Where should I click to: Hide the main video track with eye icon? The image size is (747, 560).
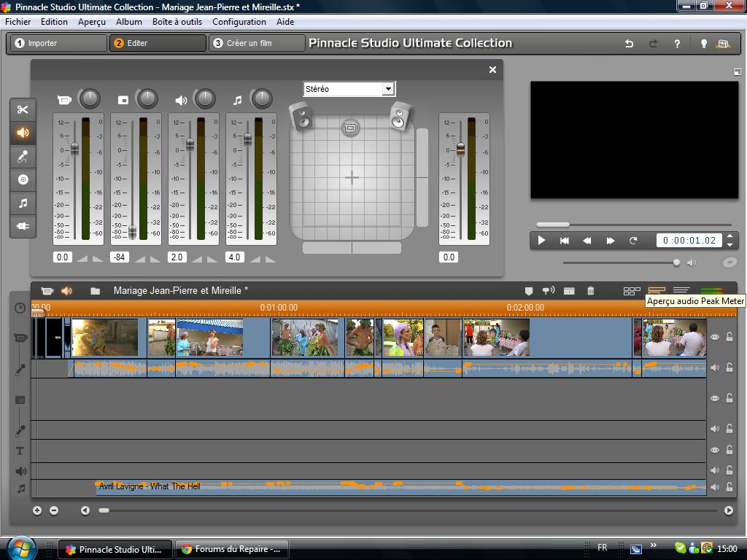pos(715,337)
